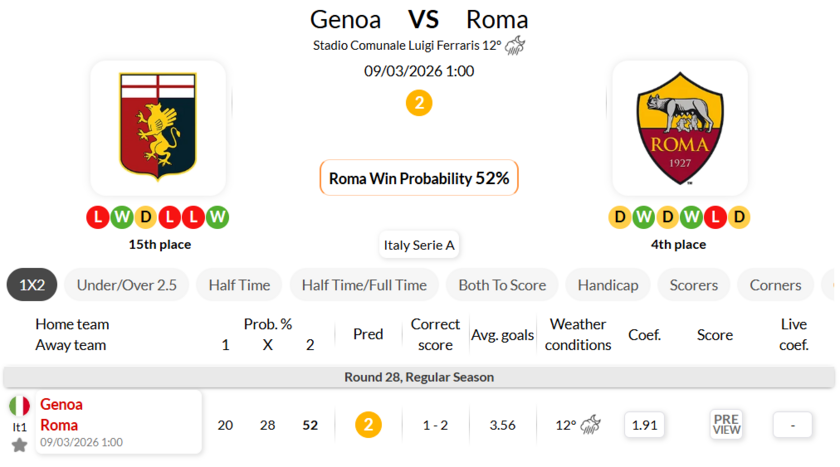This screenshot has width=840, height=467.
Task: Click the AS Roma club crest logo
Action: point(680,128)
